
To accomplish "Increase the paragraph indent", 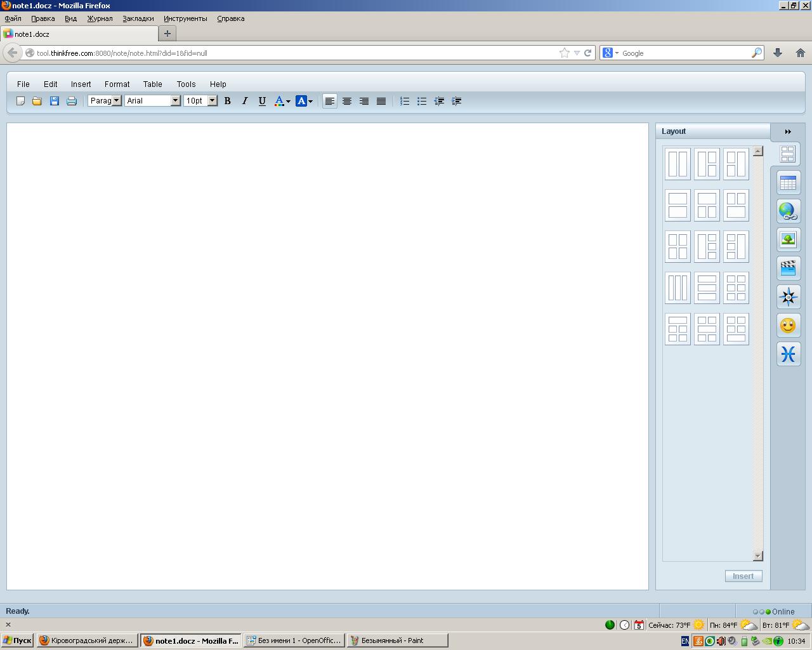I will coord(456,101).
